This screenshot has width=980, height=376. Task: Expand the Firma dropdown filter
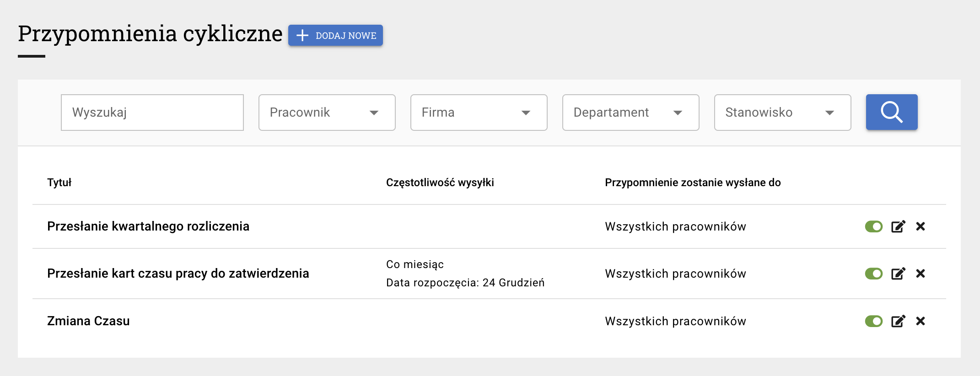[479, 113]
